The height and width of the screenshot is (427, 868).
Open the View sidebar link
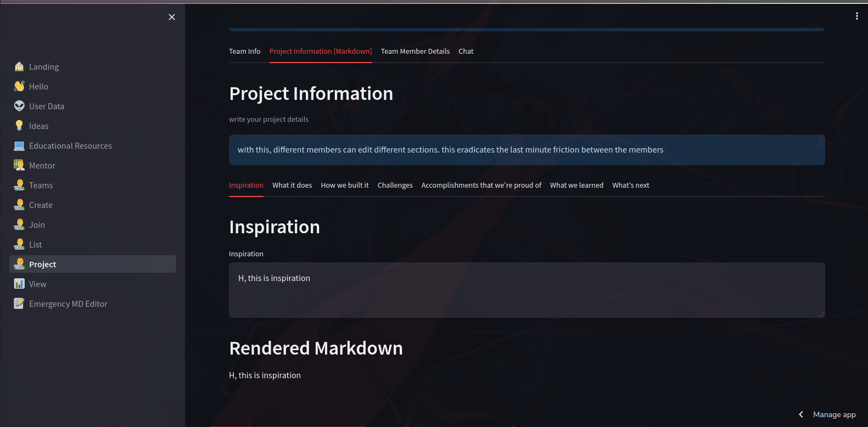coord(93,284)
